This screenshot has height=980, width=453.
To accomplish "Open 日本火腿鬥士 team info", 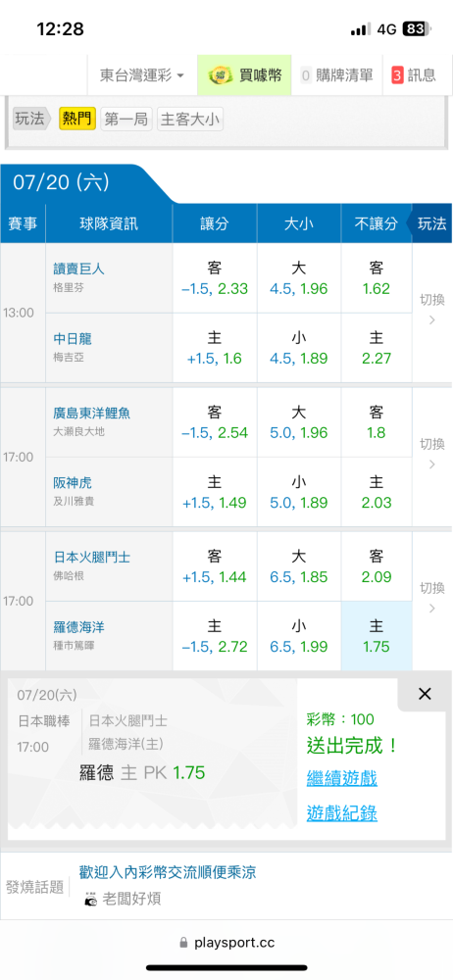I will 92,557.
